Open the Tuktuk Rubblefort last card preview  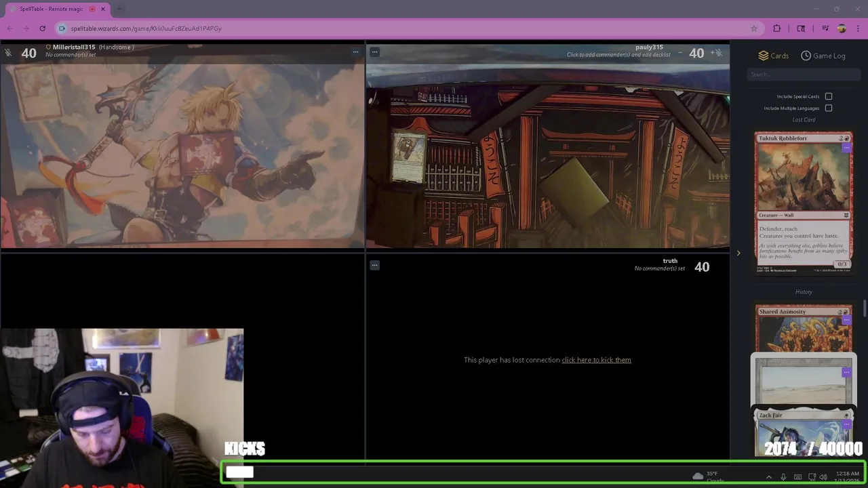click(804, 203)
